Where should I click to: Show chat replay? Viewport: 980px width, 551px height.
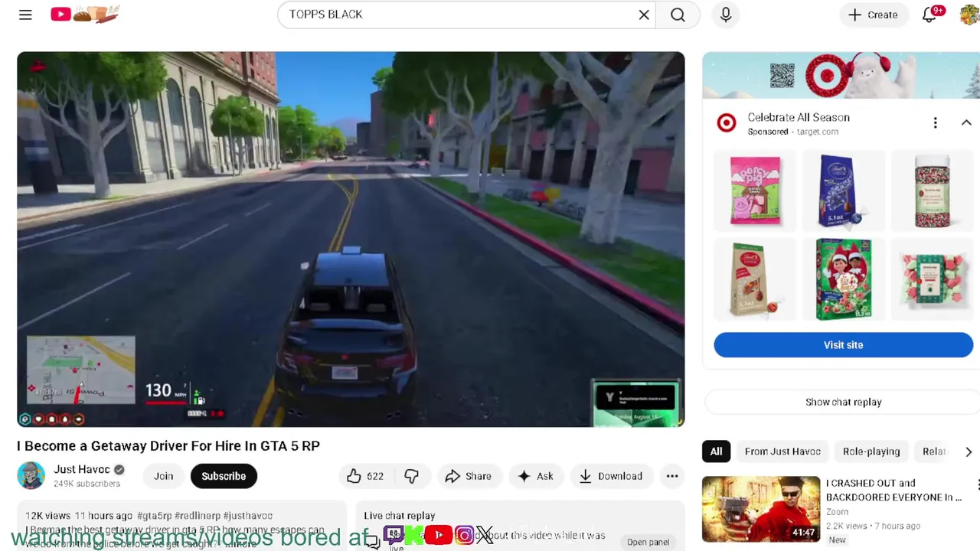point(843,402)
